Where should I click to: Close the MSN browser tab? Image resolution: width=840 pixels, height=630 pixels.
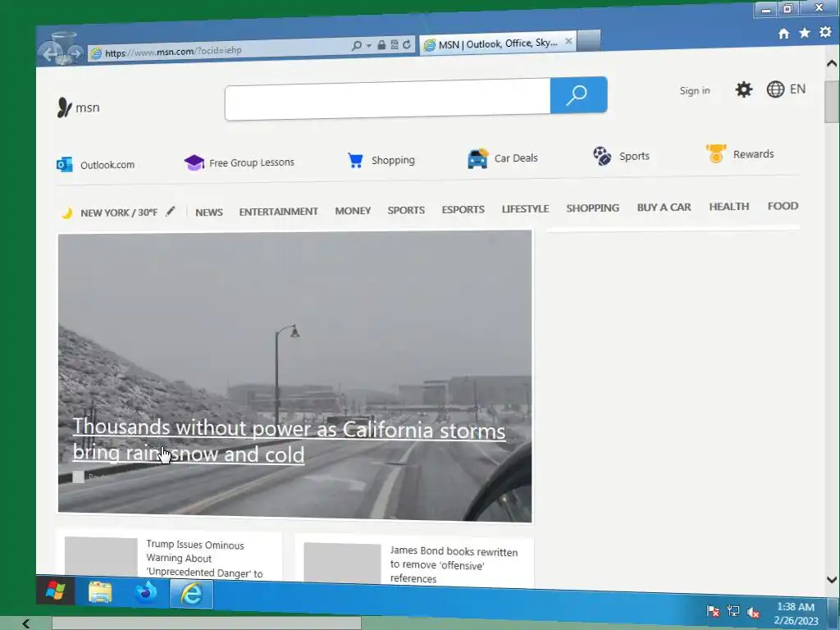pyautogui.click(x=568, y=41)
